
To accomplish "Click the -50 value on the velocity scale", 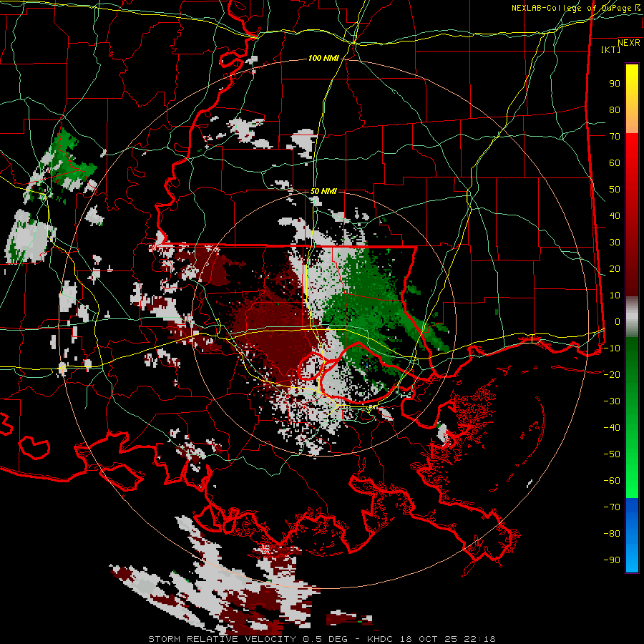I will pos(612,454).
